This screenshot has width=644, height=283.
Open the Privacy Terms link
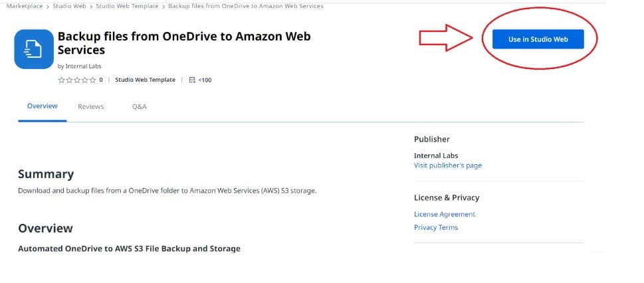click(x=436, y=228)
